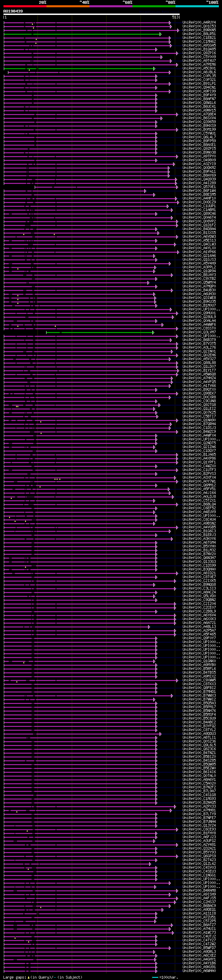The height and width of the screenshot is (980, 222).
Task: Open hit UniRef100_A4GHY1
Action: 199,959
